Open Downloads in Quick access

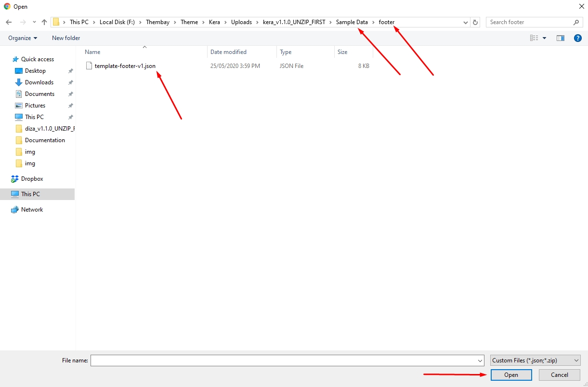click(39, 82)
